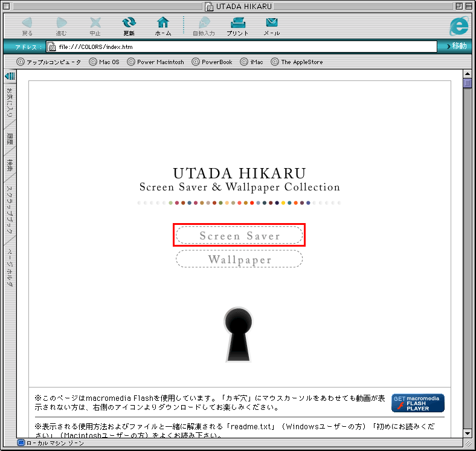Viewport: 476px width, 451px height.
Task: Click the page icon beside the address
Action: coord(52,47)
